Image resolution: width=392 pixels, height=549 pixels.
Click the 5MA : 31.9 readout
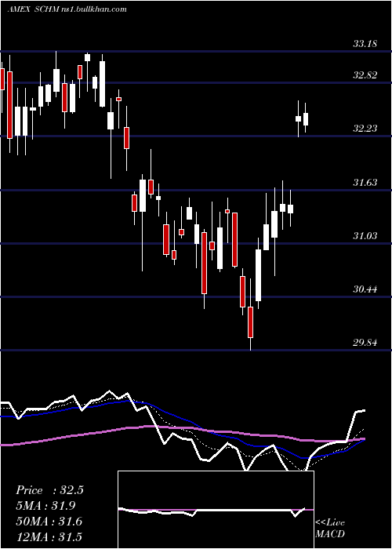click(x=46, y=506)
